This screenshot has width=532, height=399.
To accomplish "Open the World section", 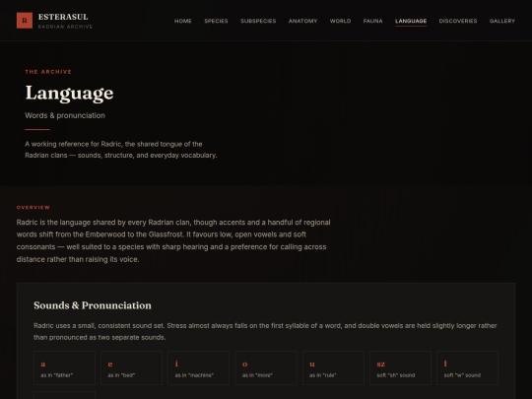I will tap(340, 21).
